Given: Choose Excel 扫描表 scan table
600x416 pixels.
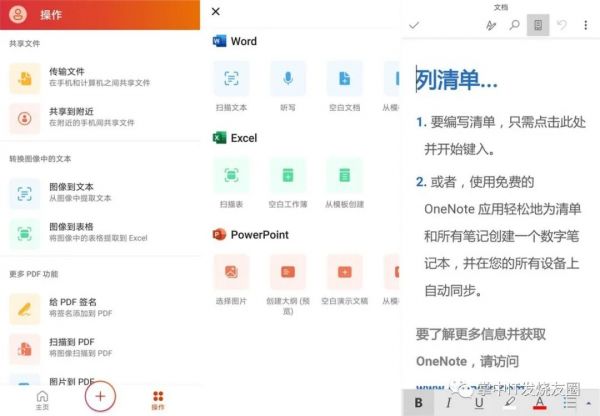Looking at the screenshot, I should click(232, 184).
